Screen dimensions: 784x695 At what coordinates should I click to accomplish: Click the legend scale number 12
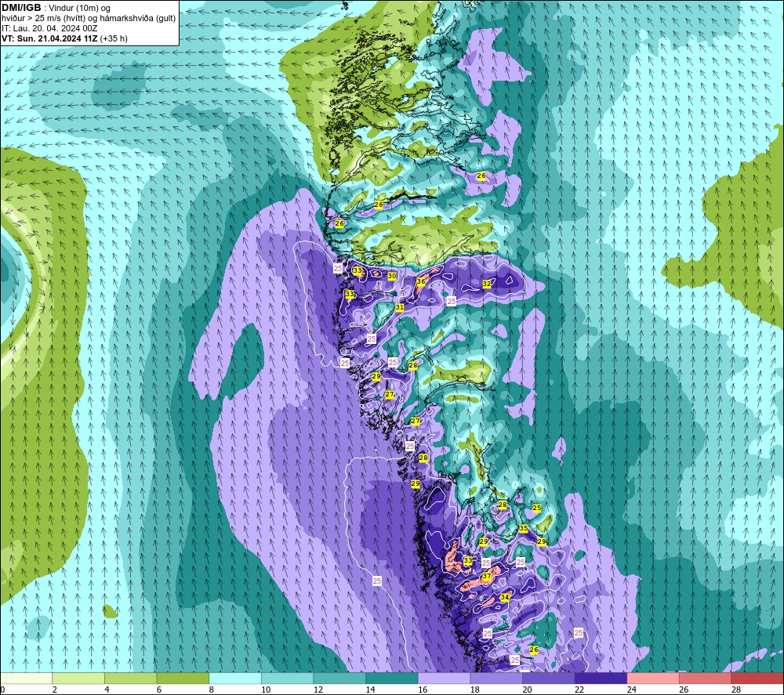coord(318,690)
